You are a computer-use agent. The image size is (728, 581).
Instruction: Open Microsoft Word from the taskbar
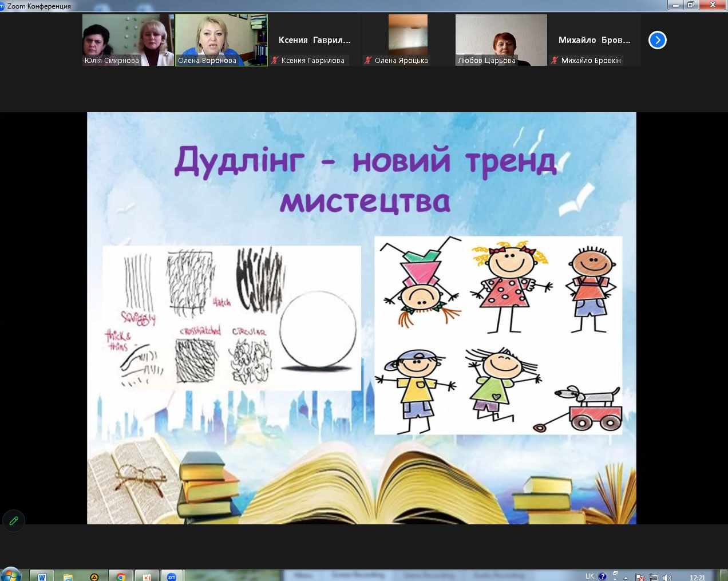(42, 576)
